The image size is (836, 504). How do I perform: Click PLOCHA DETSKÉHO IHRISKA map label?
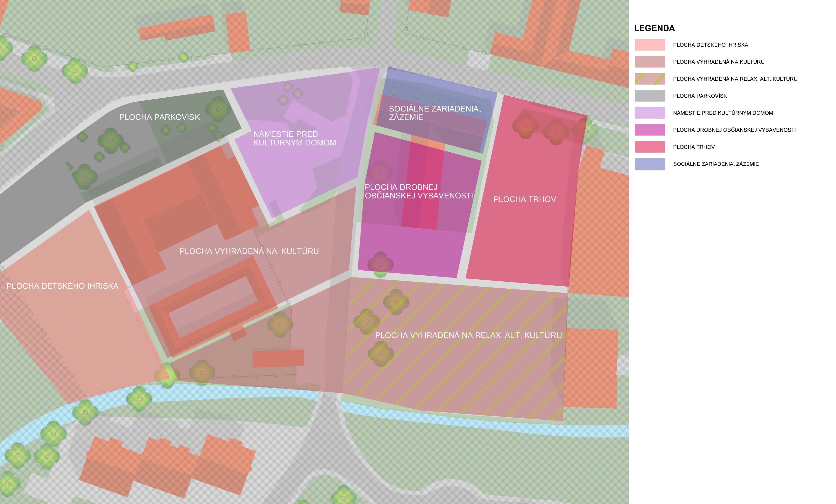(x=62, y=286)
